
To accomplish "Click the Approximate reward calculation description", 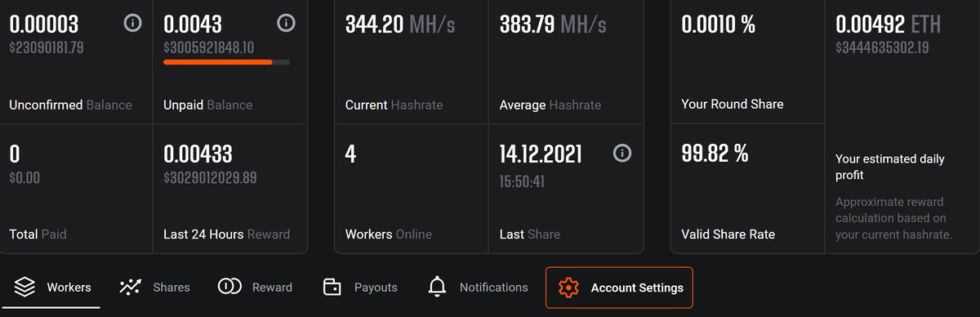I will [894, 218].
